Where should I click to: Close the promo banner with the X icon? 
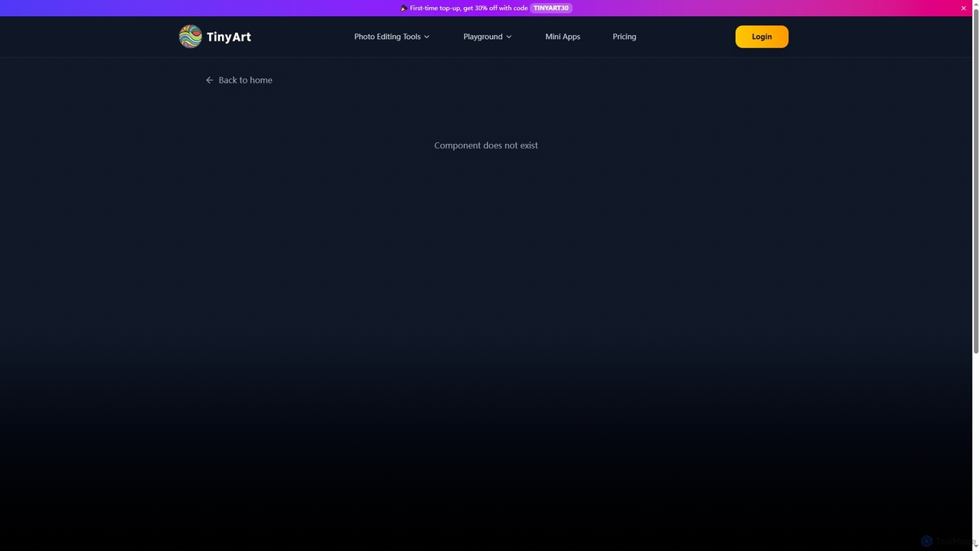click(963, 8)
